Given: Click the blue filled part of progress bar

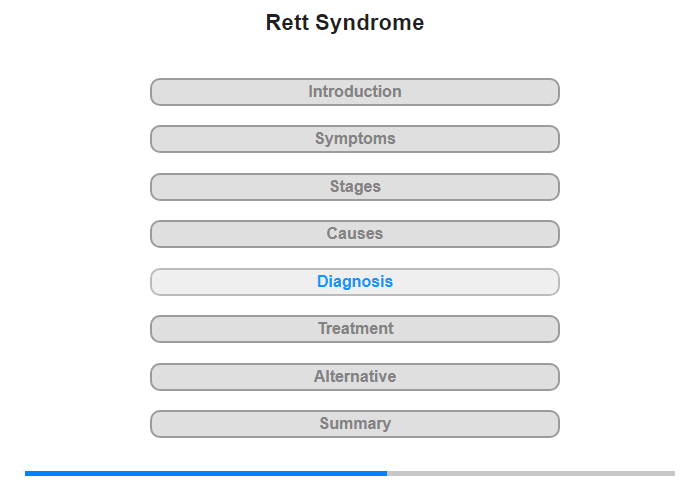Looking at the screenshot, I should coord(206,473).
